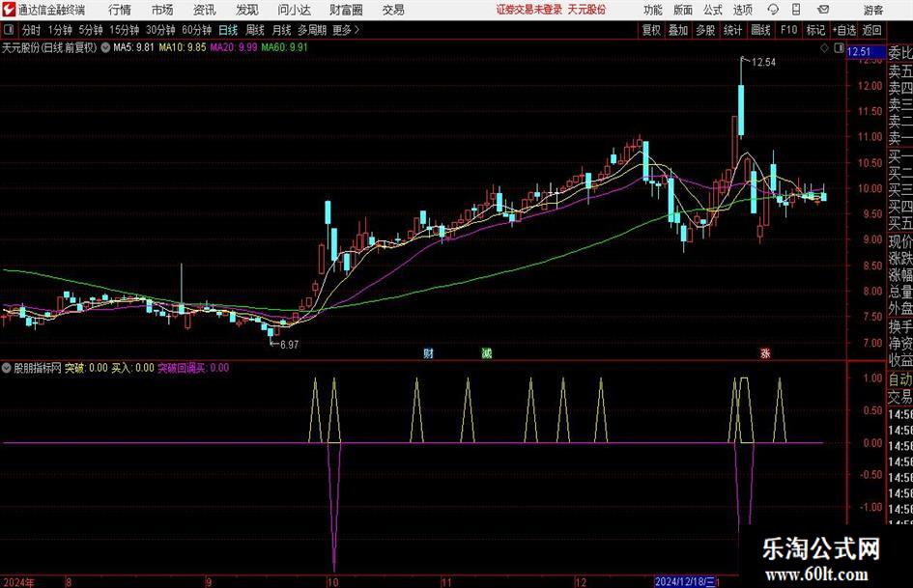Screen dimensions: 913x588
Task: Switch to the 15分钟 period tab
Action: (x=125, y=30)
